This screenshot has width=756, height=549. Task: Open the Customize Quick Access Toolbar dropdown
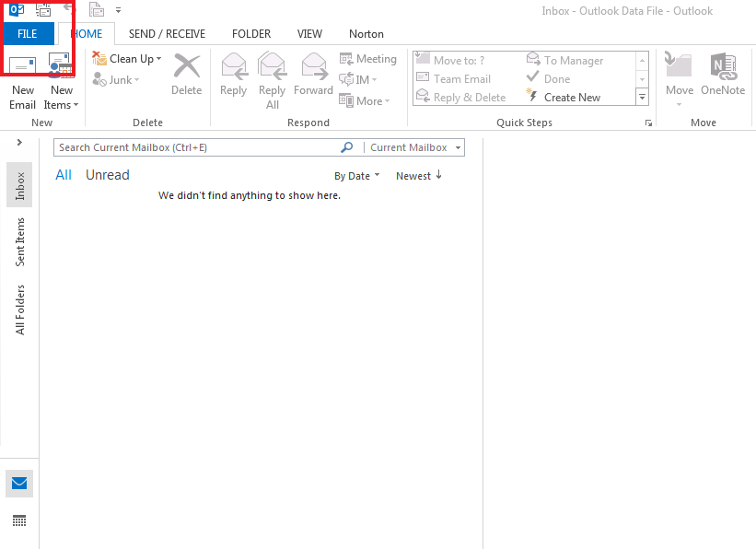(x=118, y=9)
